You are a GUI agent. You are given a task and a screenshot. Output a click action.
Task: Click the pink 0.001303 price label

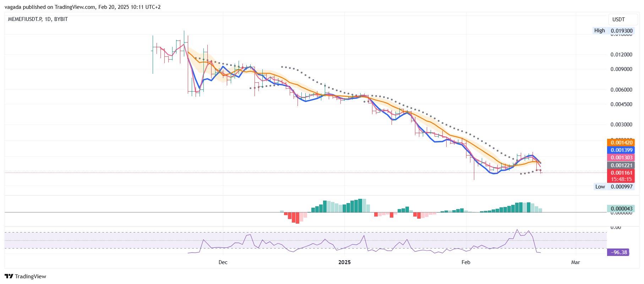tap(621, 158)
